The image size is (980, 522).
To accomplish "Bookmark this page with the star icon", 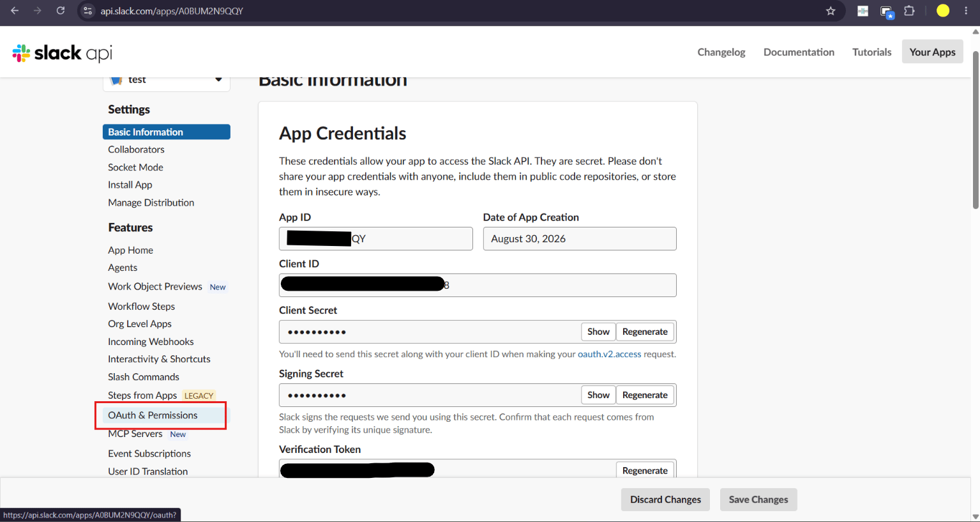I will [x=831, y=11].
